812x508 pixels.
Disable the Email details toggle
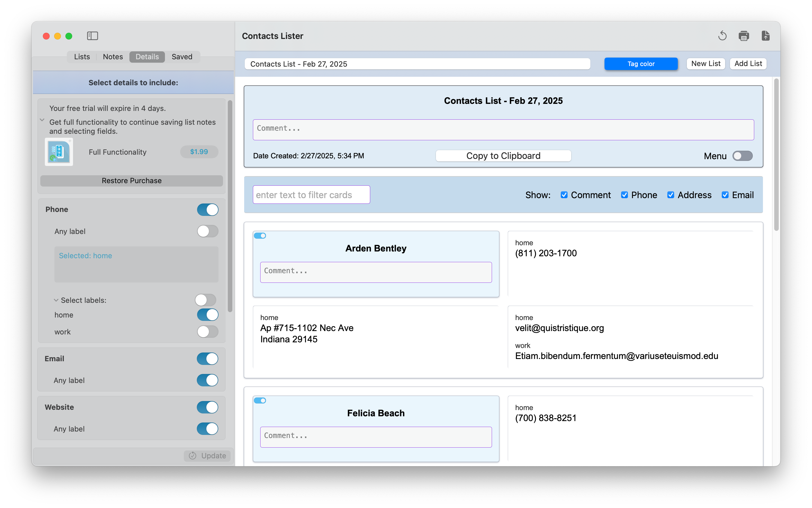[x=207, y=358]
